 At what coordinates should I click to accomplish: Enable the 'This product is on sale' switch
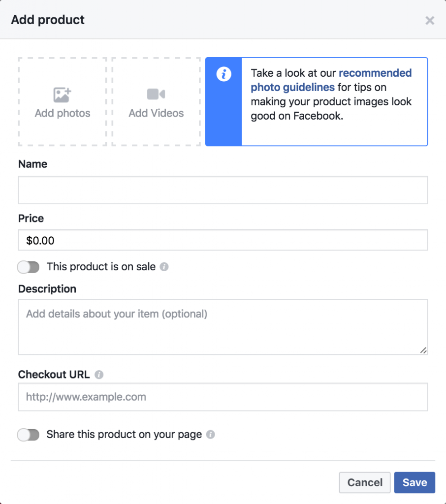[28, 267]
